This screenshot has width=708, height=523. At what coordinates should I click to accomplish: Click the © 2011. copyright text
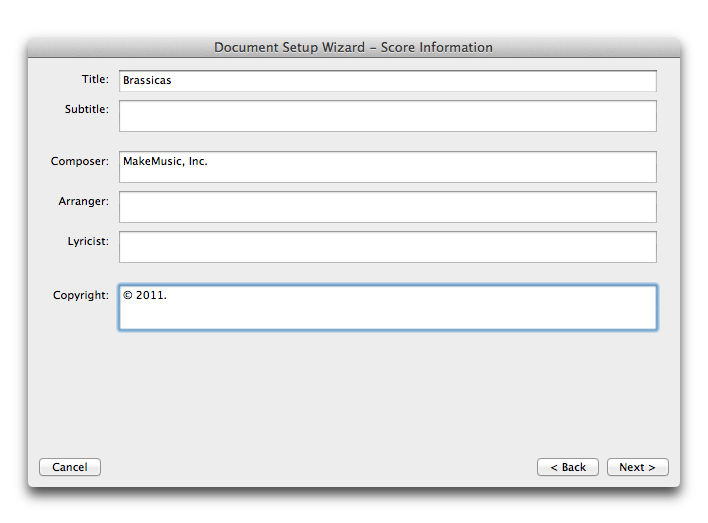145,295
